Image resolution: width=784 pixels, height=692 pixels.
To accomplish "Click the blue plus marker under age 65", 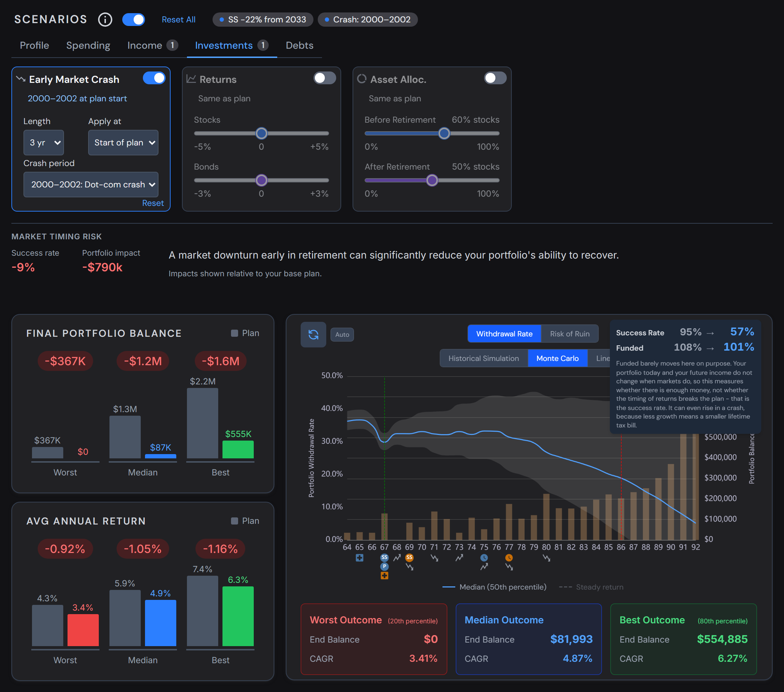I will pyautogui.click(x=359, y=558).
